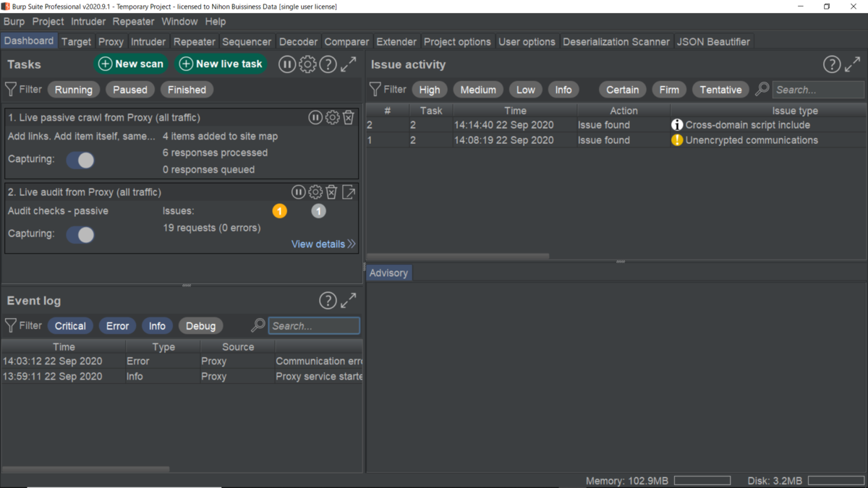Screen dimensions: 868x488
Task: Sort issues by Time column header
Action: pyautogui.click(x=515, y=111)
